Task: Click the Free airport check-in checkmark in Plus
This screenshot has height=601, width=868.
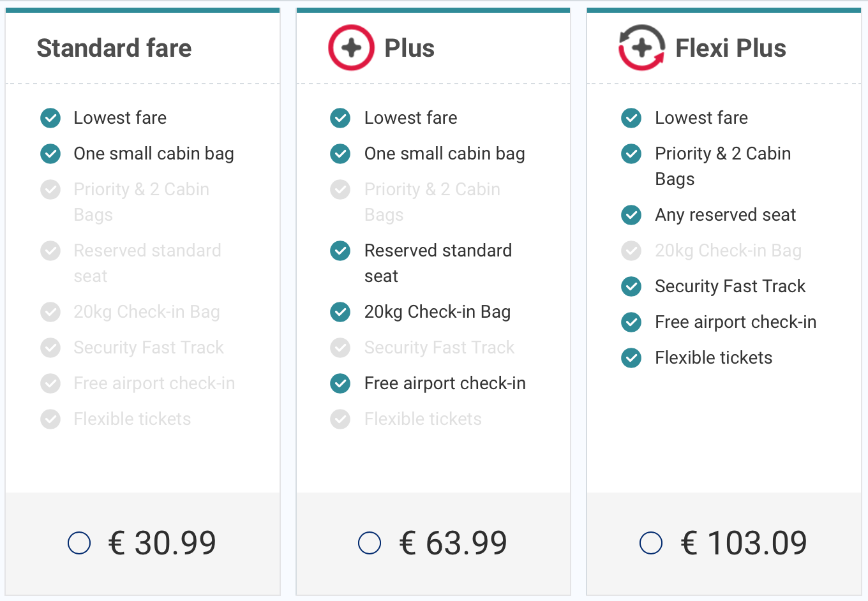Action: pyautogui.click(x=340, y=383)
